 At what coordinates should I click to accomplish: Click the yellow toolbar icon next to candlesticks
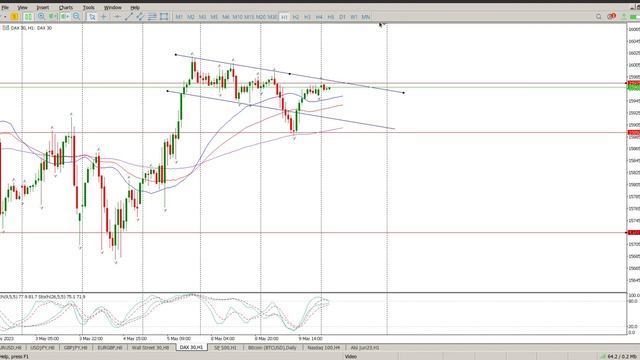coord(15,17)
